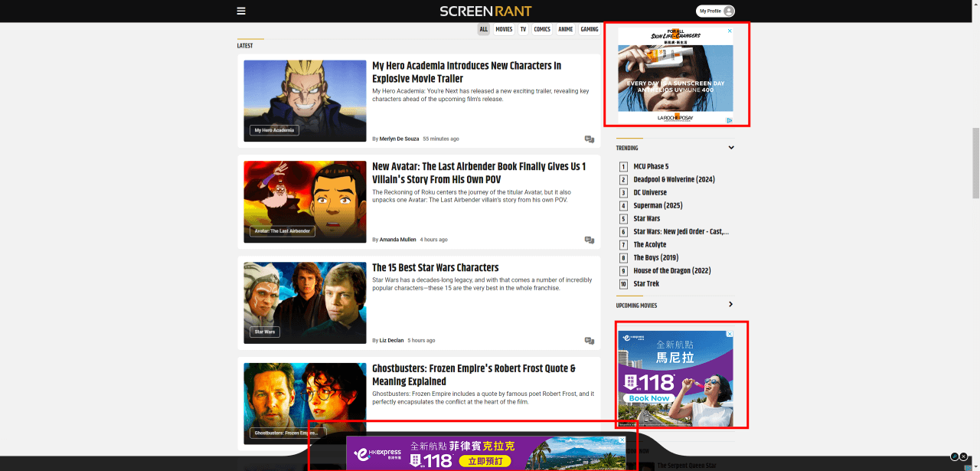
Task: Open trending item 'Superman (2025)'
Action: [x=658, y=205]
